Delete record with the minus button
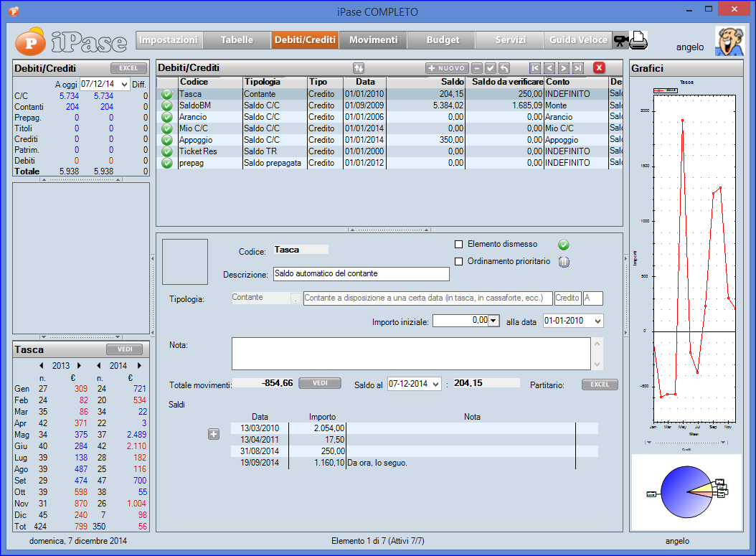The height and width of the screenshot is (556, 756). (477, 68)
